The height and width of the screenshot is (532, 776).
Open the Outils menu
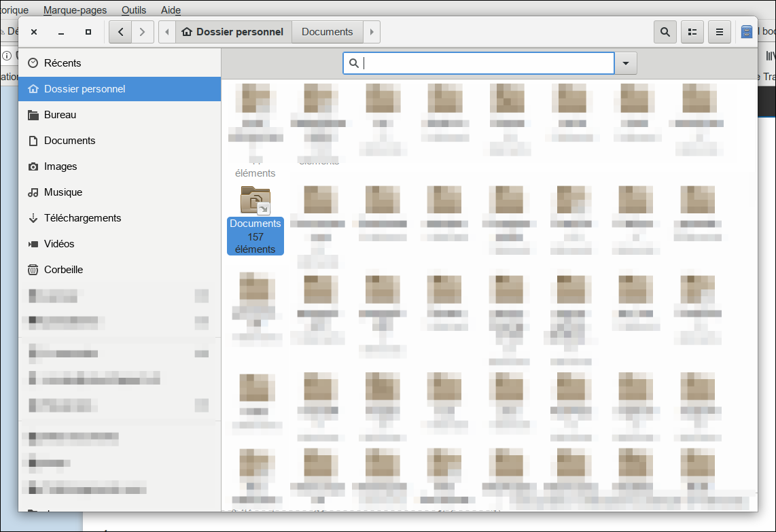134,10
